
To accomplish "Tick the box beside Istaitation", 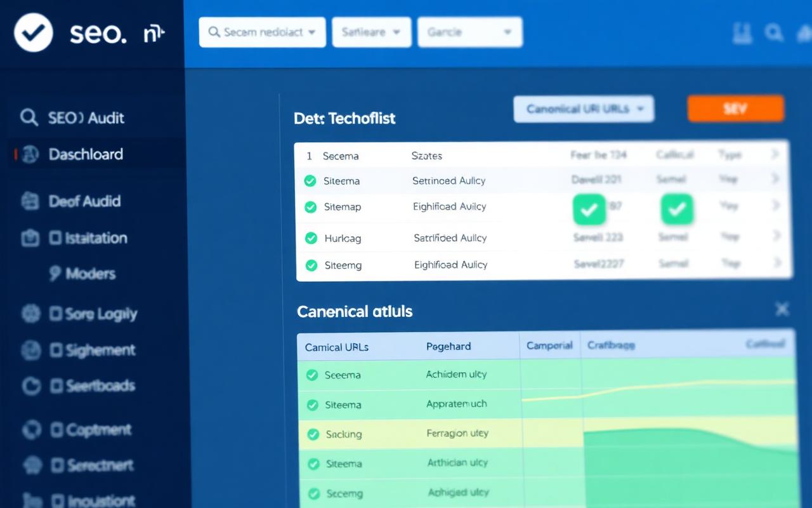I will [x=55, y=239].
